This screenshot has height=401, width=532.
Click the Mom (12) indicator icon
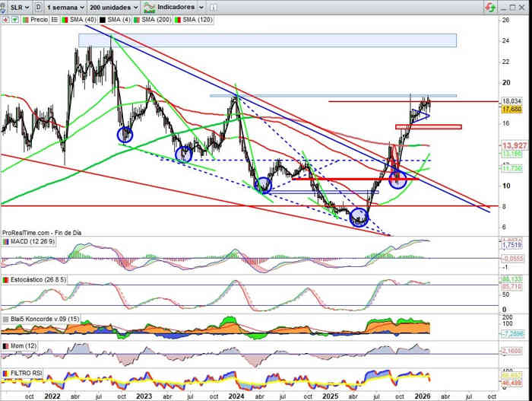click(5, 345)
